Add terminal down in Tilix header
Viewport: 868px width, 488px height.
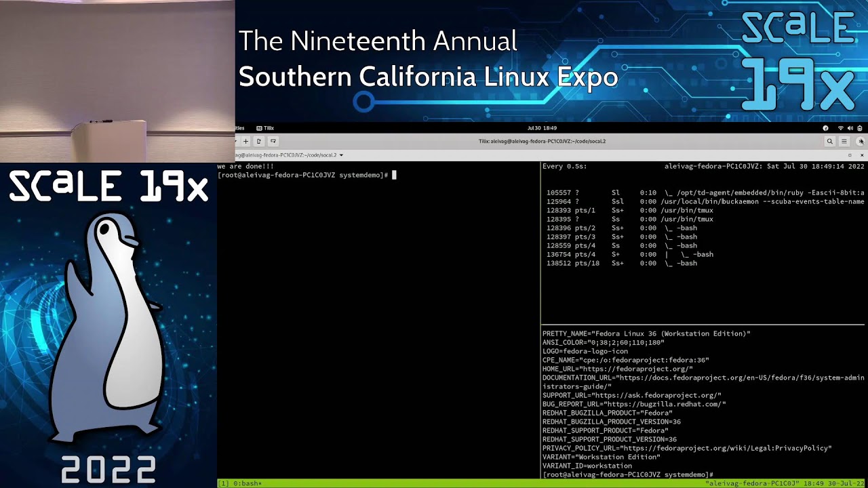[x=273, y=142]
